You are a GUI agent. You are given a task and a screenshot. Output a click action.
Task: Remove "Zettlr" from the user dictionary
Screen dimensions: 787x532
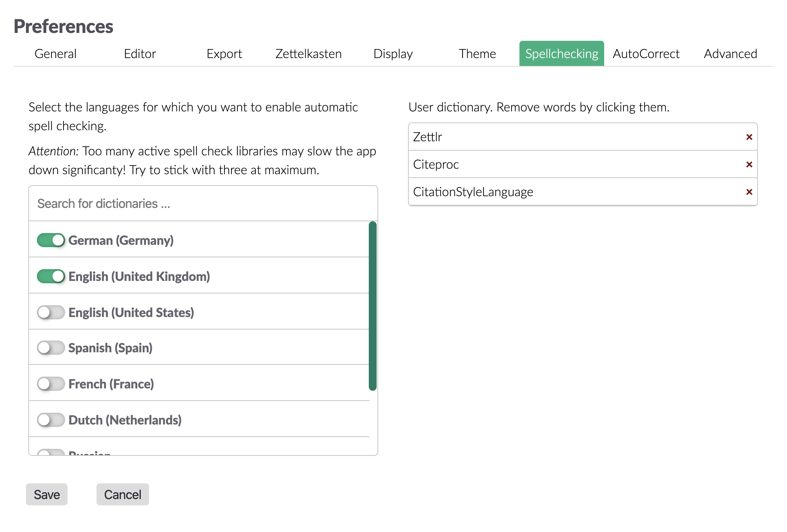pos(749,137)
